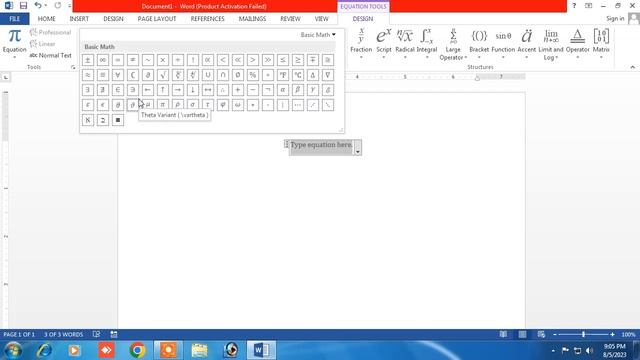
Task: Open the Basic Math symbol set dropdown
Action: point(318,35)
